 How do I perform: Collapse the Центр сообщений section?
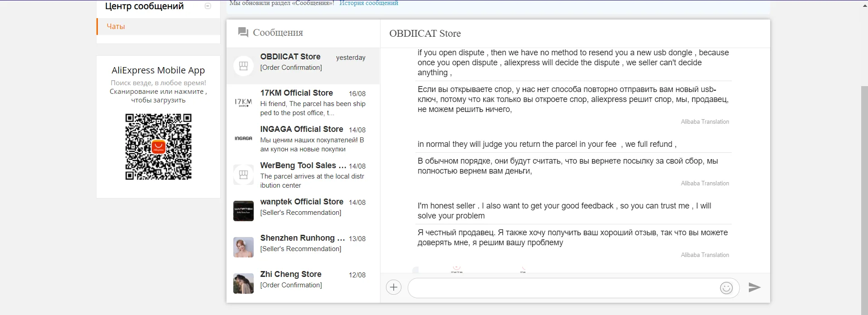coord(208,6)
